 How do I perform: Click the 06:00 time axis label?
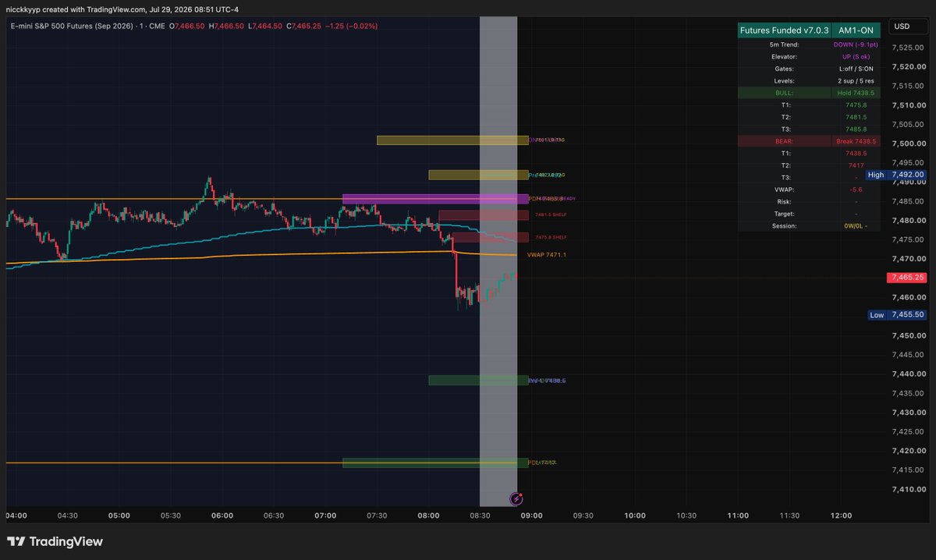(222, 516)
